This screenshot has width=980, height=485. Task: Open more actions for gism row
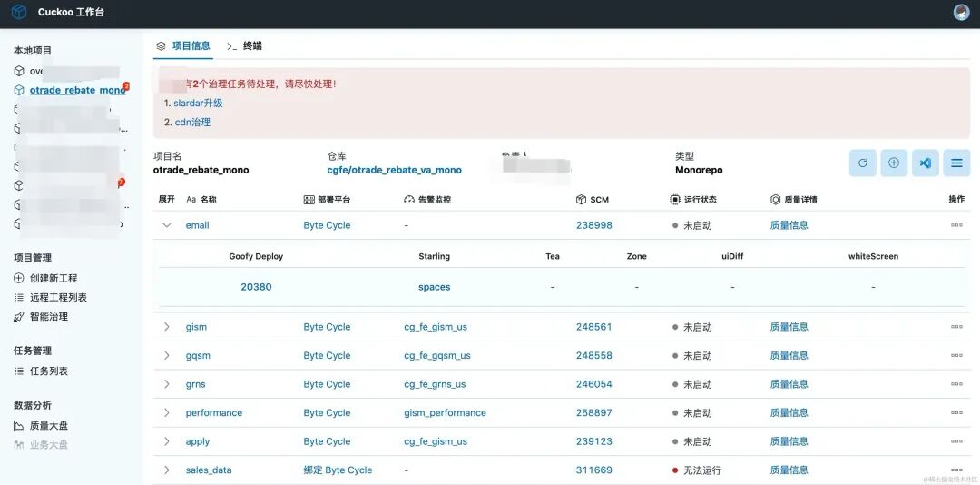tap(956, 327)
